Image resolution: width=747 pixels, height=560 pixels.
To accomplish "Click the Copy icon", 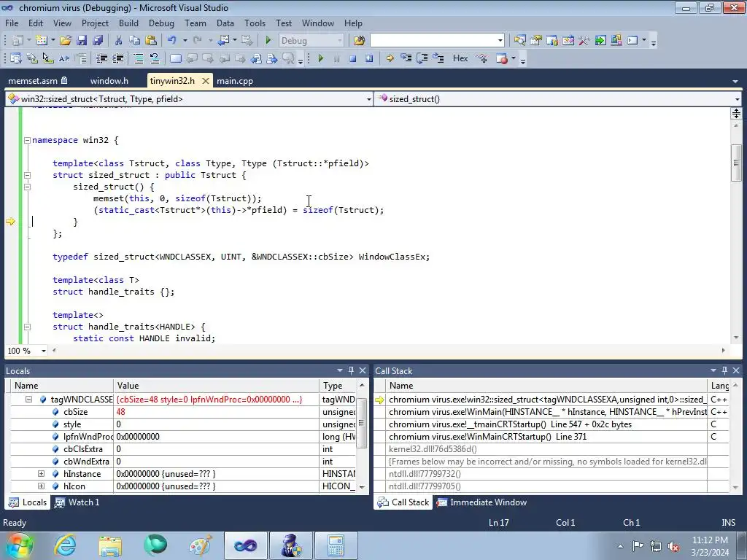I will (135, 41).
